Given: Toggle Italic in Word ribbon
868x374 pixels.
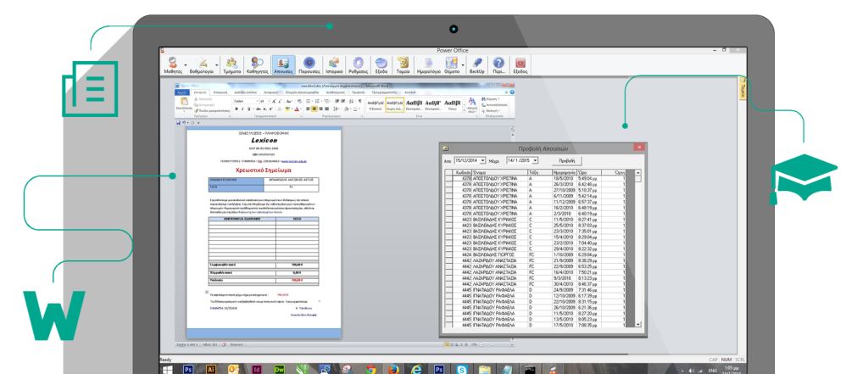Looking at the screenshot, I should pyautogui.click(x=242, y=109).
